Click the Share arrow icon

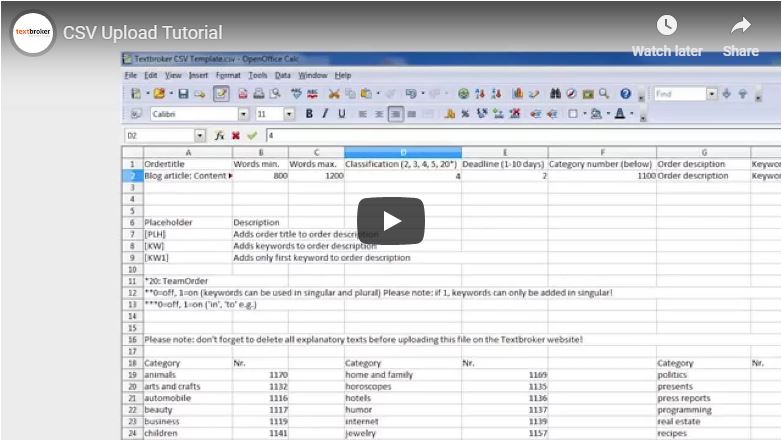coord(741,25)
